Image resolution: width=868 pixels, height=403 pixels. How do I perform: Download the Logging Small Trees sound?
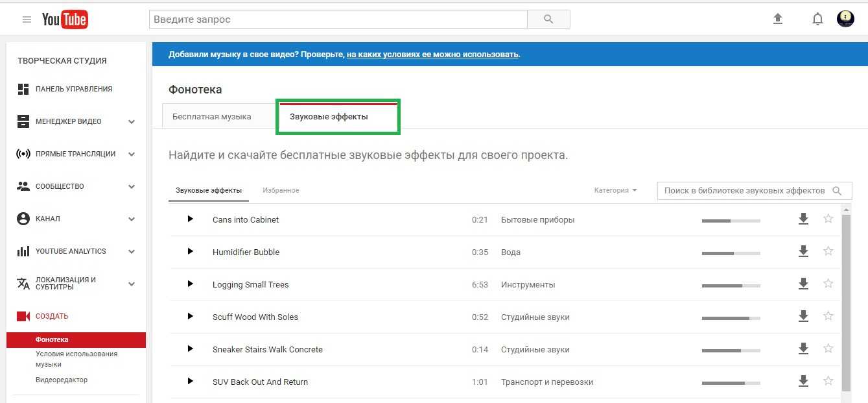[803, 284]
